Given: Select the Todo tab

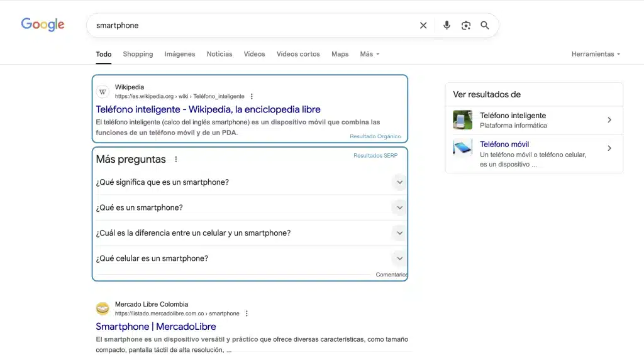Looking at the screenshot, I should 104,54.
